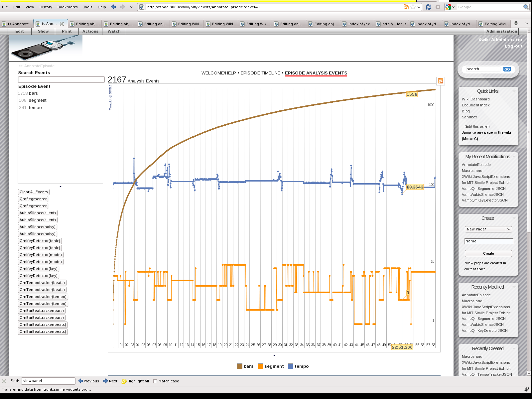The width and height of the screenshot is (532, 399).
Task: Click the RSS feed icon in address bar
Action: [x=406, y=7]
